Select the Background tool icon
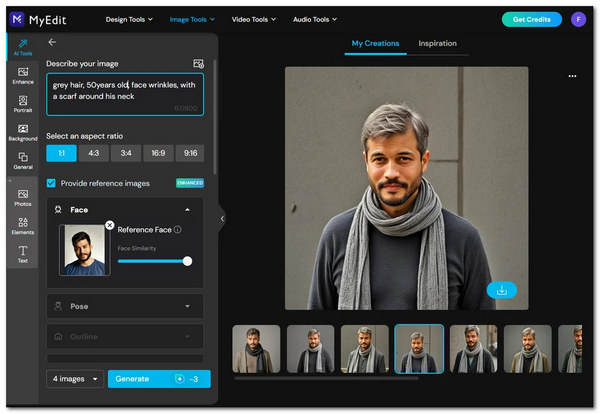Viewport: 600px width, 414px height. 22,134
